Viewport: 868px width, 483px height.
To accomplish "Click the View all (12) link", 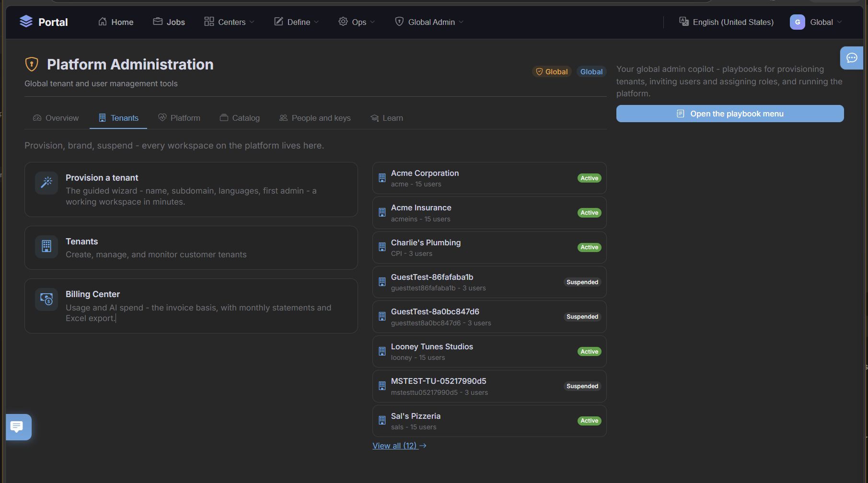I will pyautogui.click(x=399, y=446).
